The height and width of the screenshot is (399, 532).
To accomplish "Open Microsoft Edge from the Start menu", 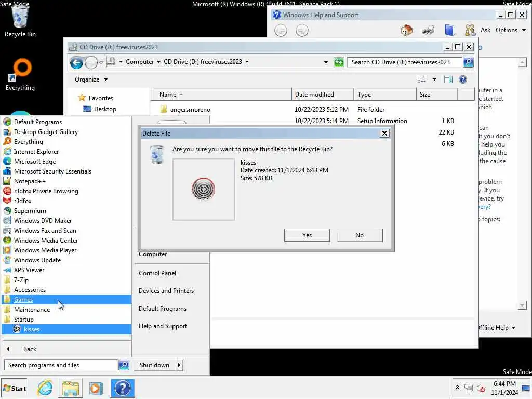I will 66,162.
